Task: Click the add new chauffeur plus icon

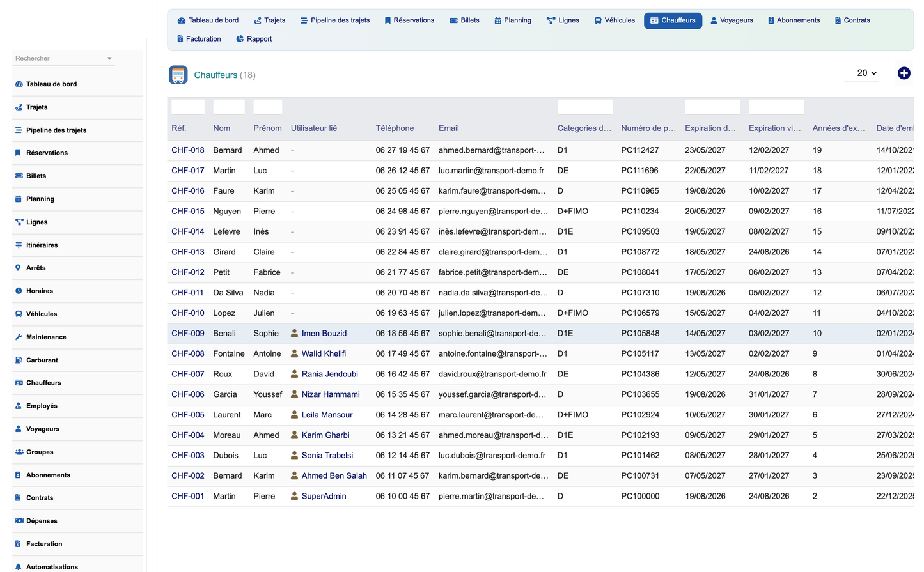Action: (x=904, y=73)
